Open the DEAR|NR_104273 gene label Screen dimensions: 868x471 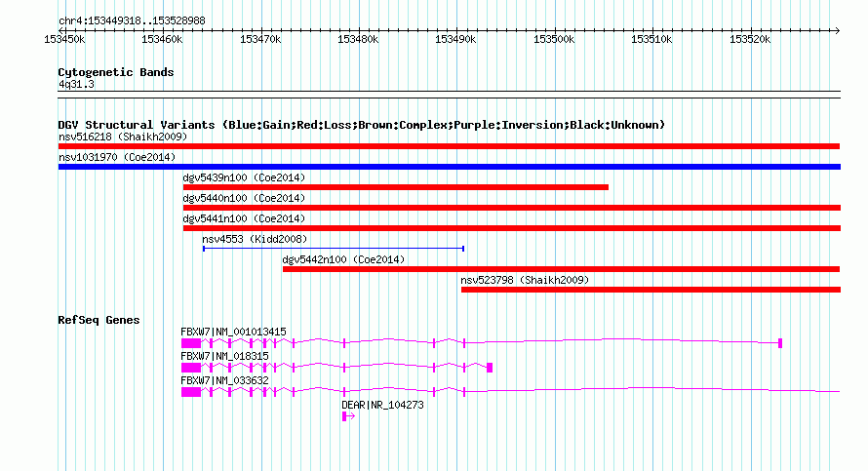382,405
